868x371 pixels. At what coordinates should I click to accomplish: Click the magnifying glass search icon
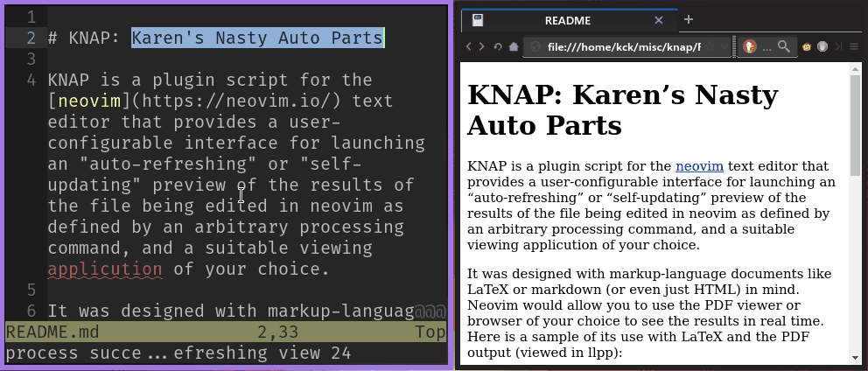[x=783, y=47]
